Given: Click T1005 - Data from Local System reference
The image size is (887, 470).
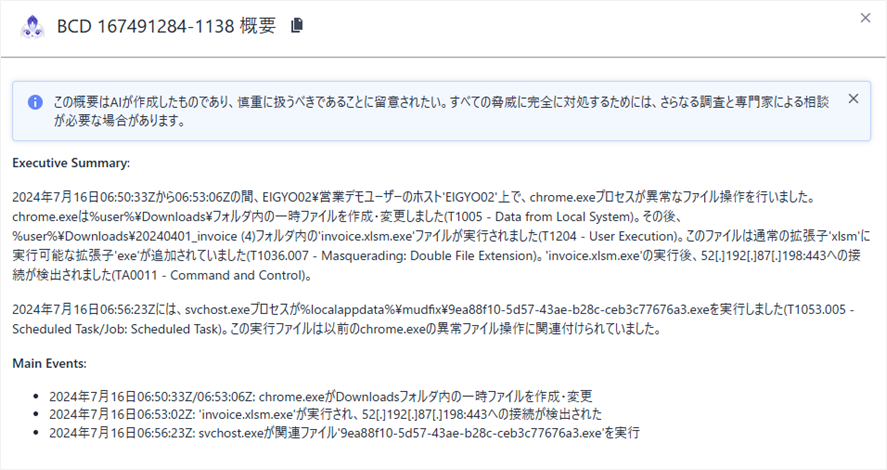Looking at the screenshot, I should coord(519,213).
